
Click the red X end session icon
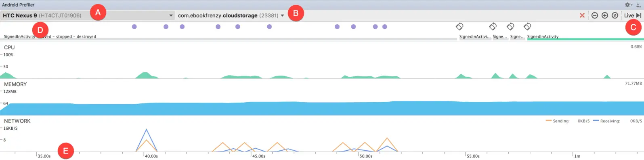[x=582, y=15]
